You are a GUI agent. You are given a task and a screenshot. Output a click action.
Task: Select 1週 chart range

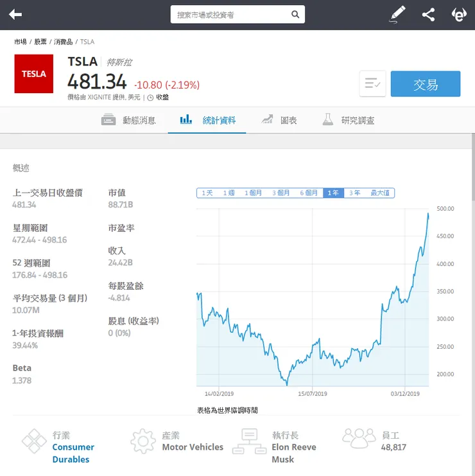pos(229,193)
